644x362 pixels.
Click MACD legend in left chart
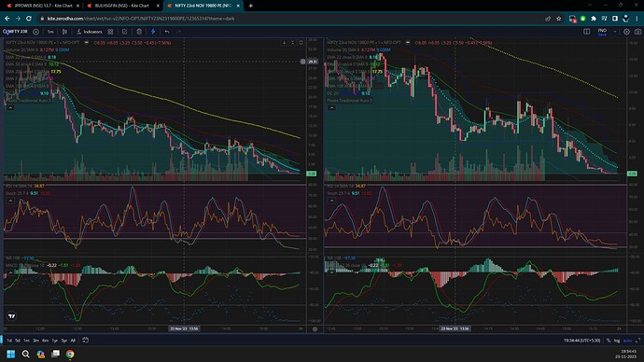pos(43,265)
